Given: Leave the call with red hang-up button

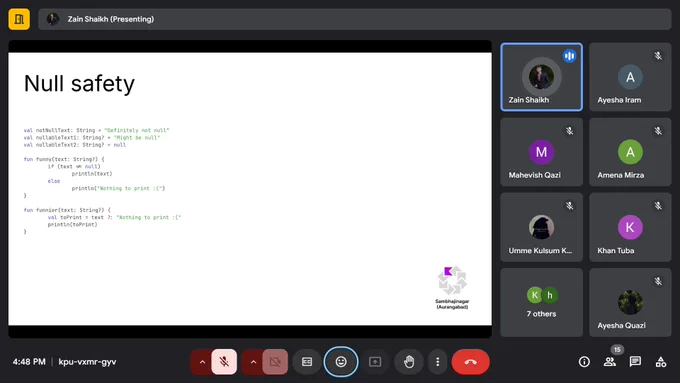Looking at the screenshot, I should tap(471, 361).
